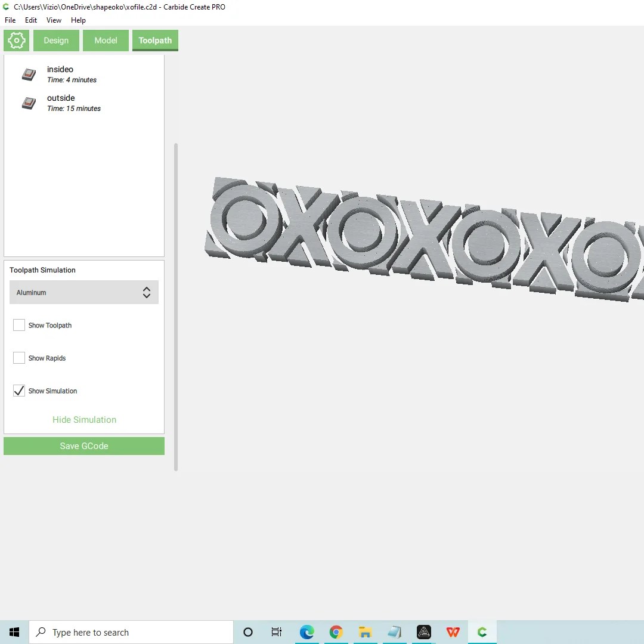Screen dimensions: 644x644
Task: Open Task View on taskbar
Action: 277,632
